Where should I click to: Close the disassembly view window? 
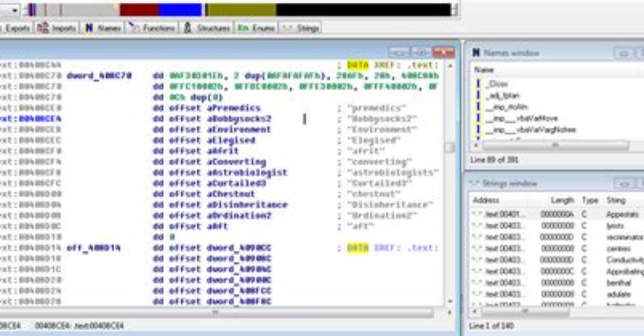pyautogui.click(x=443, y=53)
